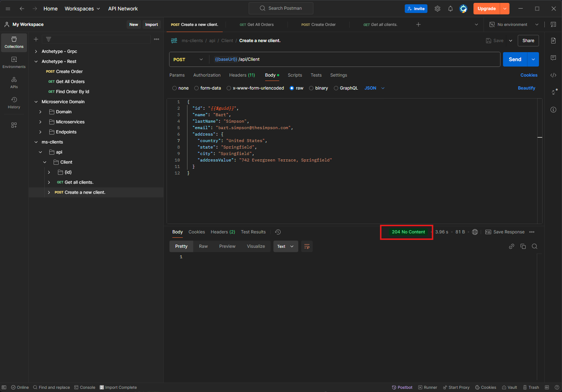The width and height of the screenshot is (562, 392).
Task: Select the x-www-form-urlencoded radio
Action: coord(229,88)
